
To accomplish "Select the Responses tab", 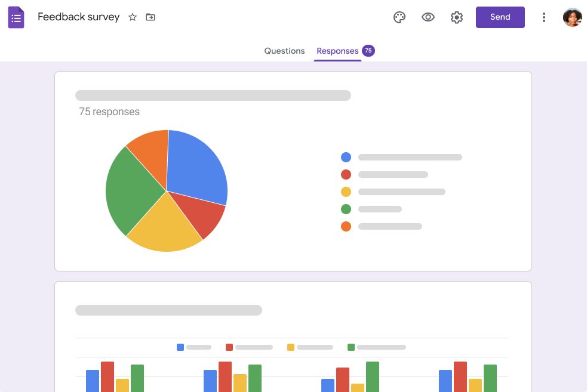I will 337,51.
